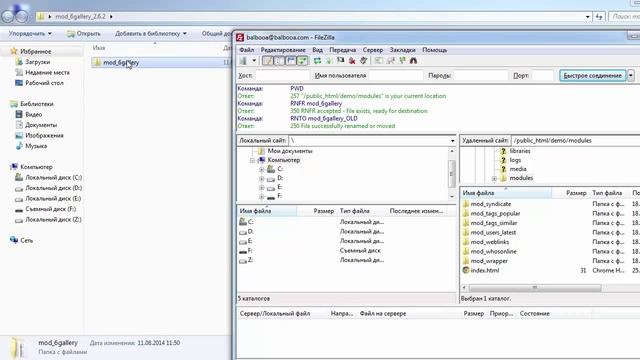
Task: Select mod_weblinks remote folder
Action: [x=489, y=242]
